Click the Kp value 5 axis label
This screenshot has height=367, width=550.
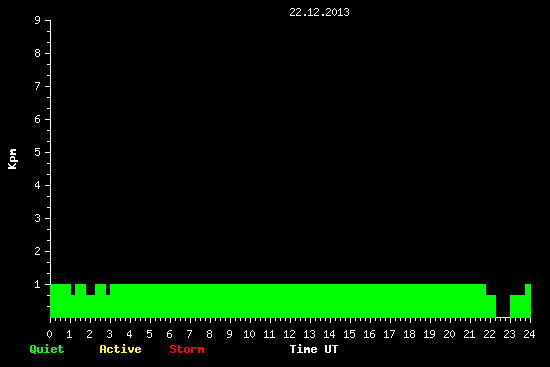click(x=38, y=152)
